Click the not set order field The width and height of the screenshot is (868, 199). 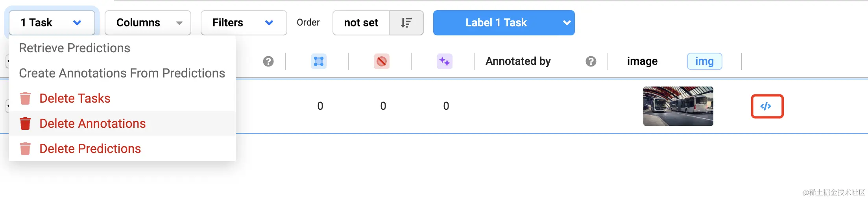361,23
